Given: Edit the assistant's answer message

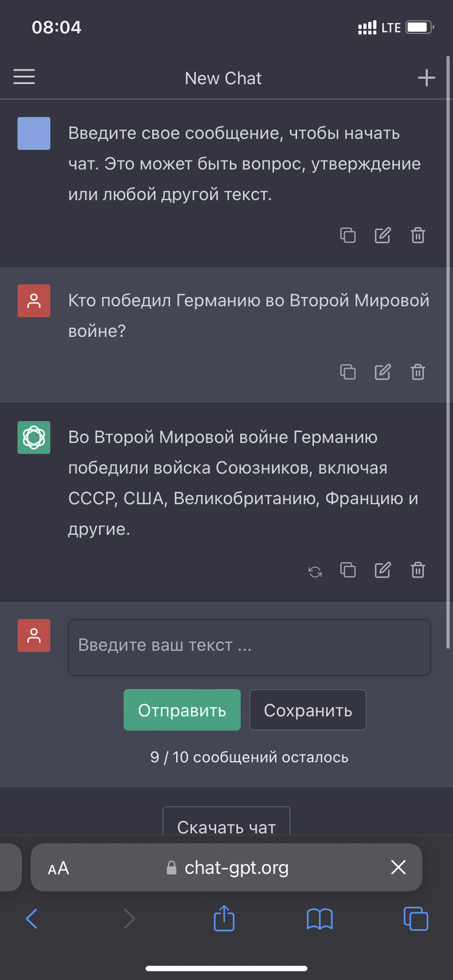Looking at the screenshot, I should click(383, 570).
